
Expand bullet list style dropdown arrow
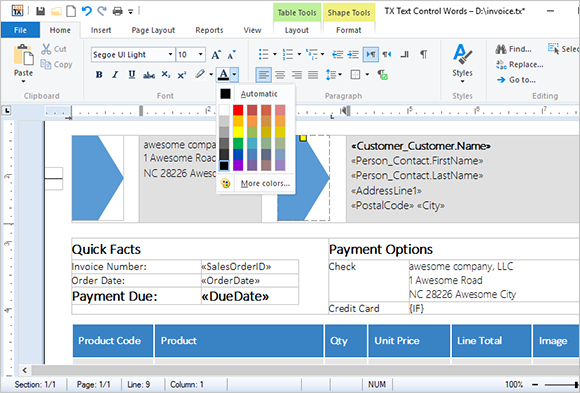(275, 54)
